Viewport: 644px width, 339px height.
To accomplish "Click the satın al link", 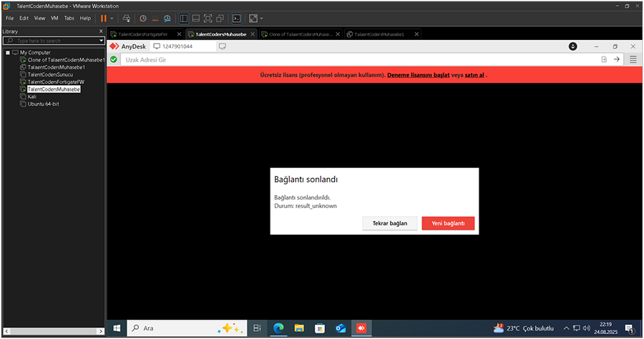I will point(474,75).
